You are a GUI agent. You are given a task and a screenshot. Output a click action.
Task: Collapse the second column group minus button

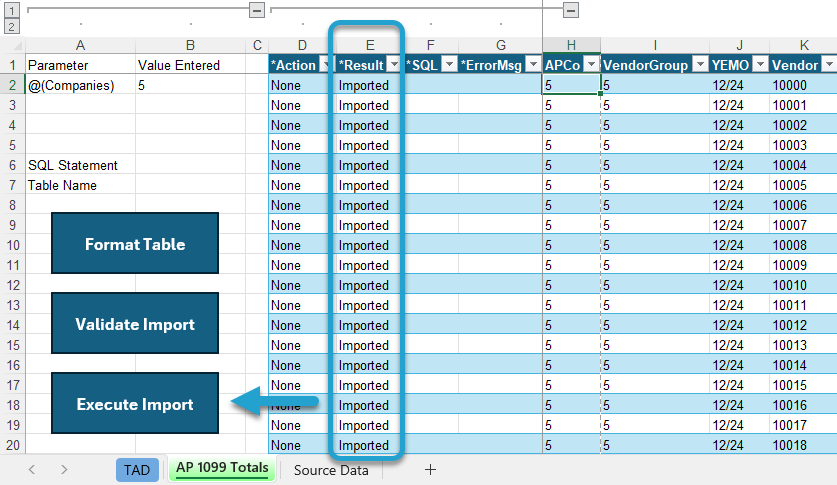coord(571,10)
